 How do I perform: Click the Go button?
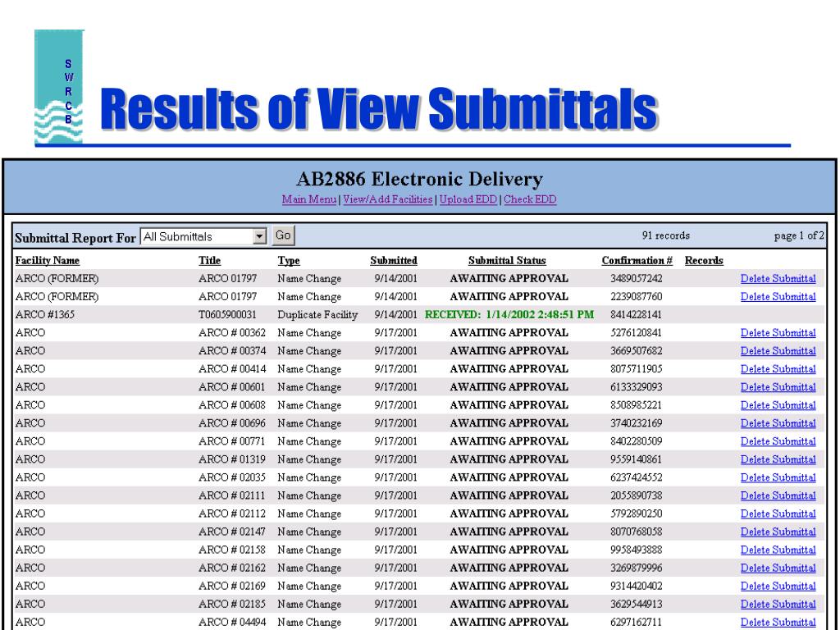[283, 235]
